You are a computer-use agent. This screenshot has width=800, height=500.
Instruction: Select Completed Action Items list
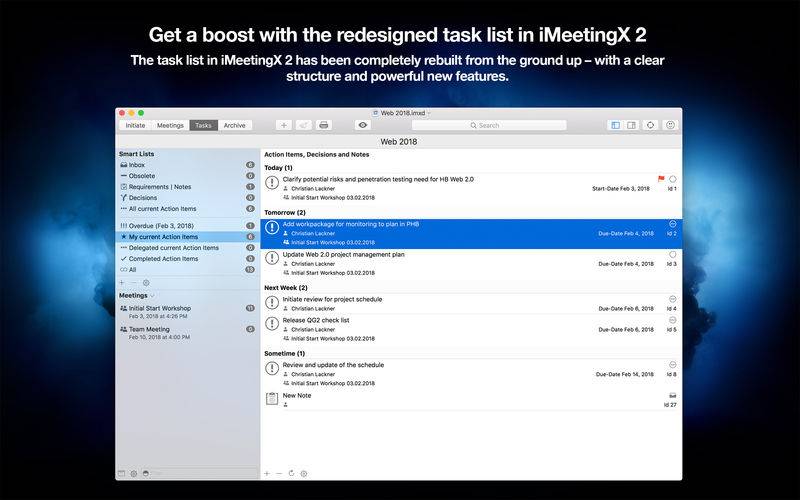tap(188, 259)
